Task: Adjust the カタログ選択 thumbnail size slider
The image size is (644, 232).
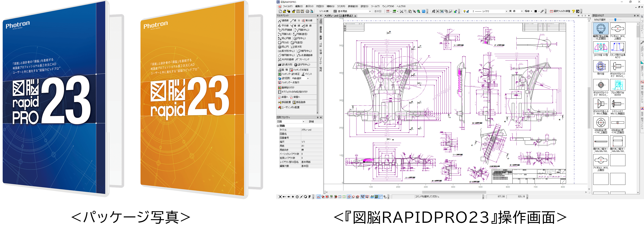Action: pyautogui.click(x=615, y=20)
